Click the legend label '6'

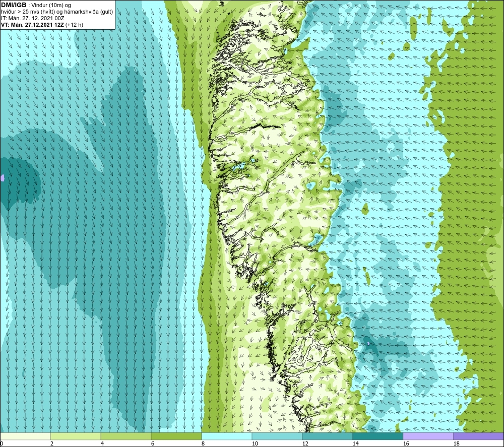tap(153, 443)
